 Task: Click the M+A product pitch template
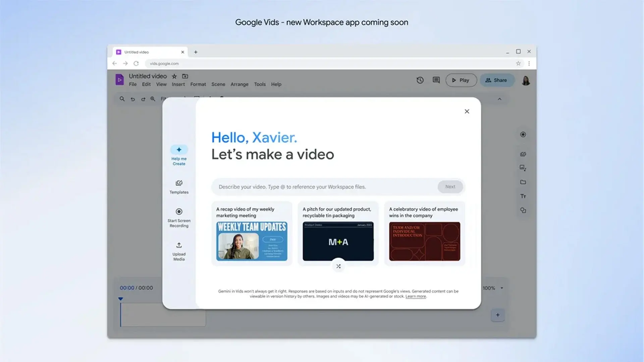click(338, 241)
